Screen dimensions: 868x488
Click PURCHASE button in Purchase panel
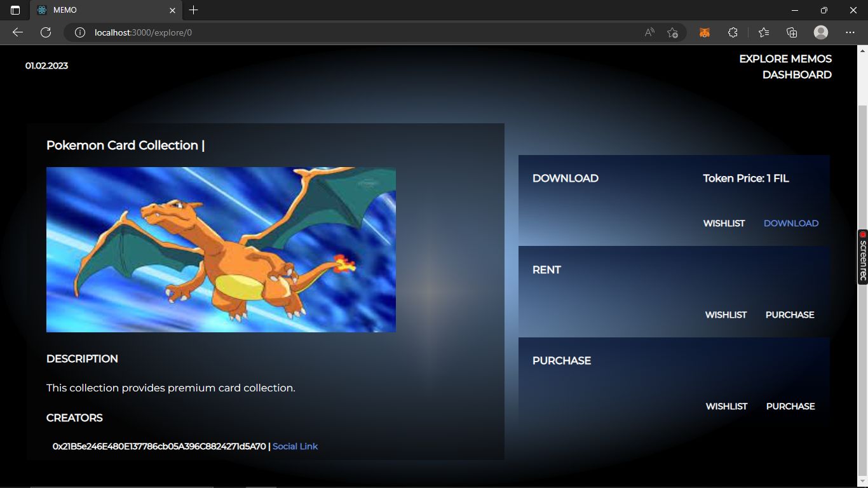pos(790,406)
